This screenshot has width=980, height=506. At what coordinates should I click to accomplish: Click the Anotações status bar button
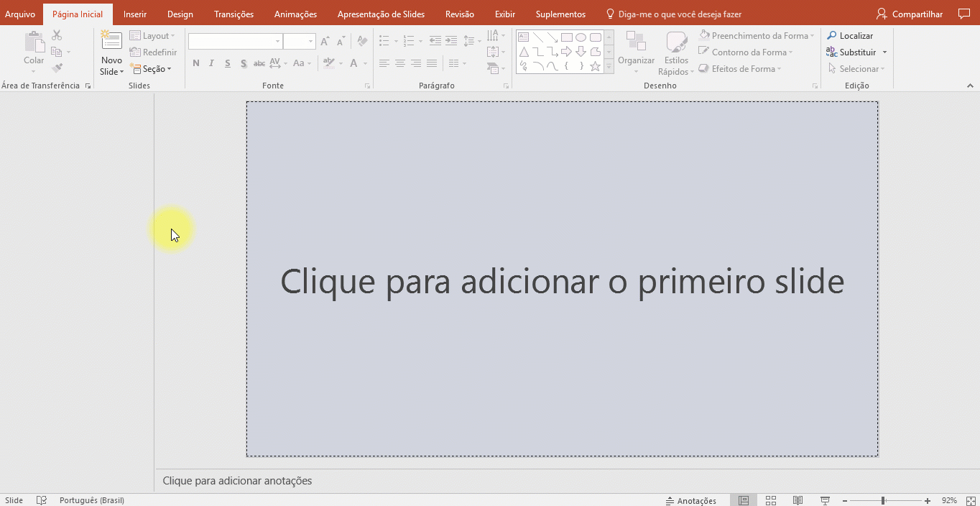pos(691,500)
